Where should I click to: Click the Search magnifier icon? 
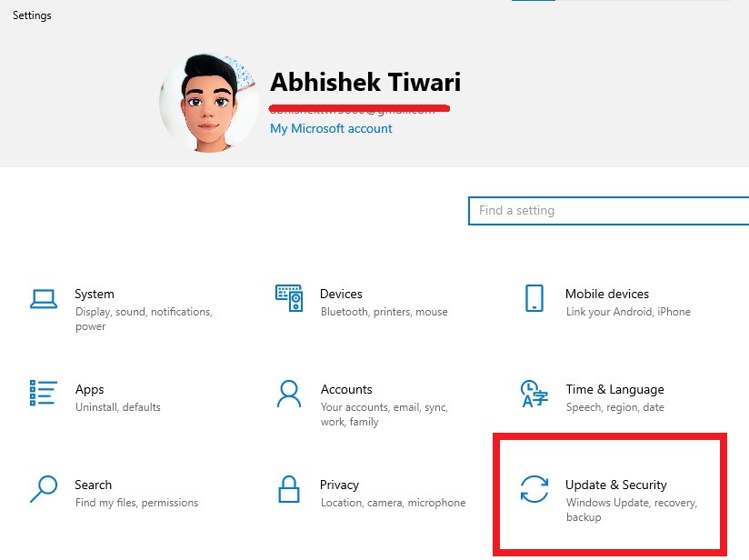44,489
